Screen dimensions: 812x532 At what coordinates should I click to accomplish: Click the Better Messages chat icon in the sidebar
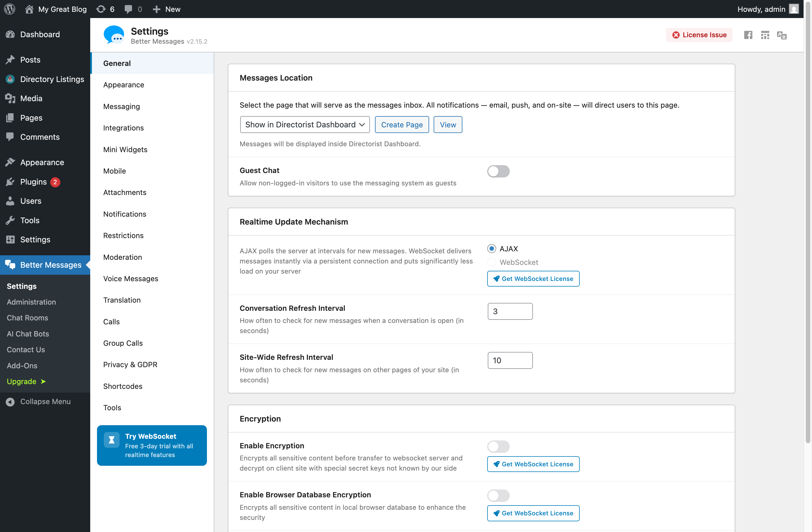coord(10,265)
